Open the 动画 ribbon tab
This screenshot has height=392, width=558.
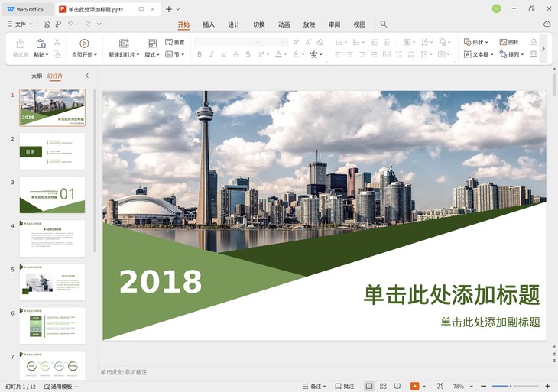[284, 24]
